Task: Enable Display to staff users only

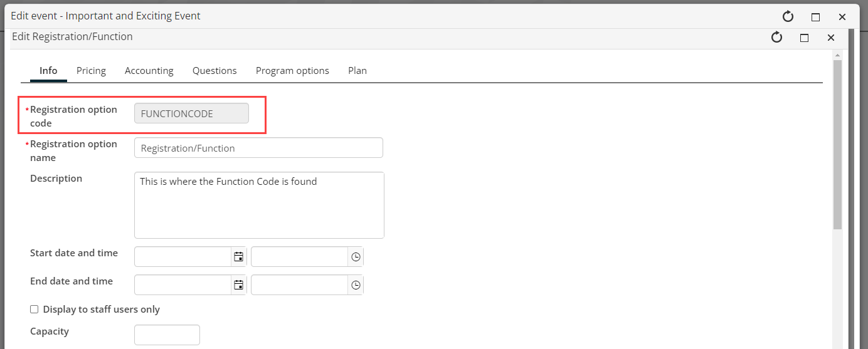Action: pos(34,310)
